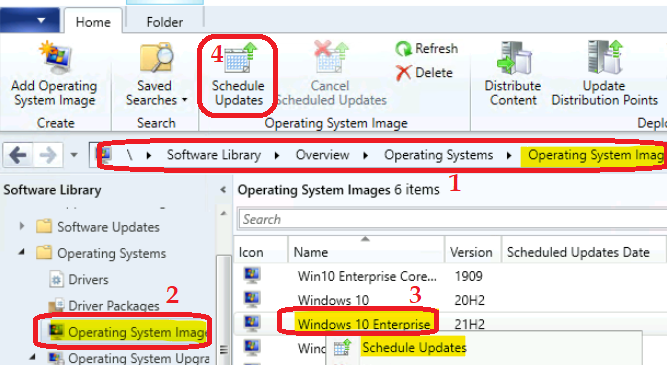Click Overview in breadcrumb
The height and width of the screenshot is (365, 667).
pyautogui.click(x=322, y=155)
